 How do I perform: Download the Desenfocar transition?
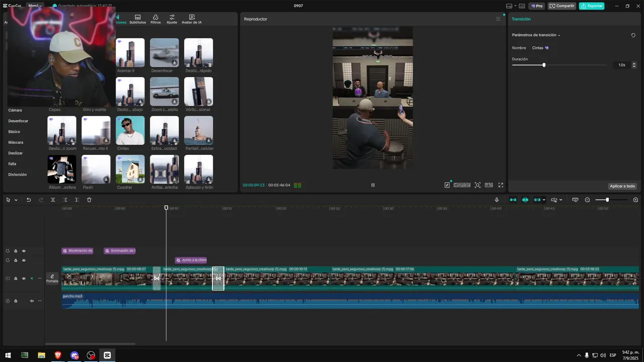click(174, 63)
